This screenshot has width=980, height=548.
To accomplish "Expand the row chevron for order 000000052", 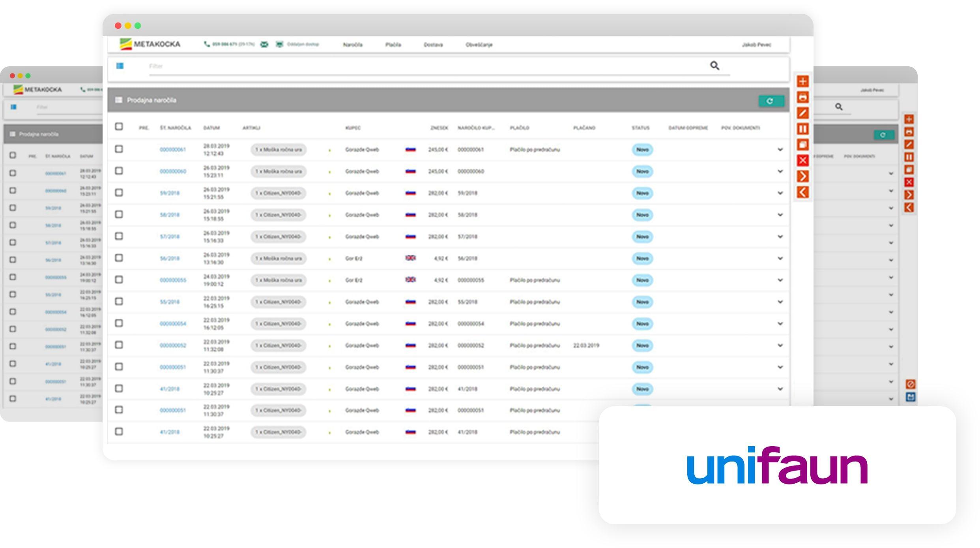I will (x=780, y=345).
